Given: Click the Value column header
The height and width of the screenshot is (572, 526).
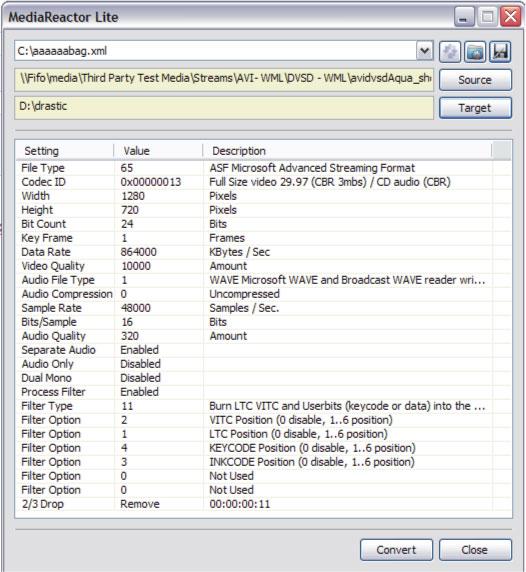Looking at the screenshot, I should [158, 151].
